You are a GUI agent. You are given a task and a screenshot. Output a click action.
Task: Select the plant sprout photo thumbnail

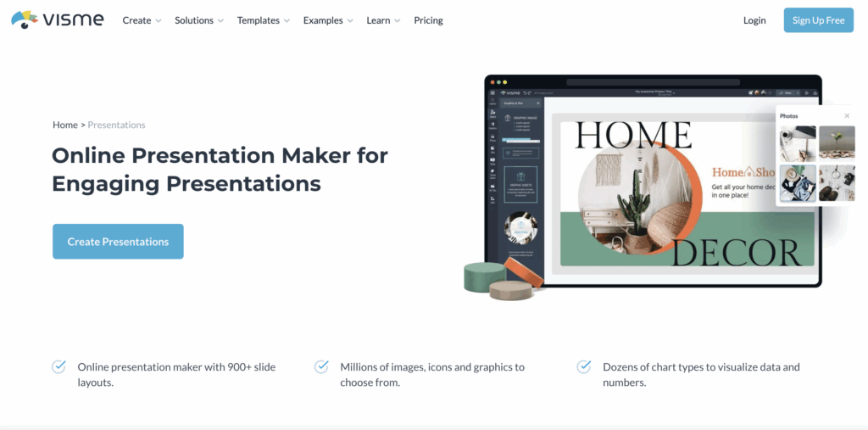(x=837, y=142)
